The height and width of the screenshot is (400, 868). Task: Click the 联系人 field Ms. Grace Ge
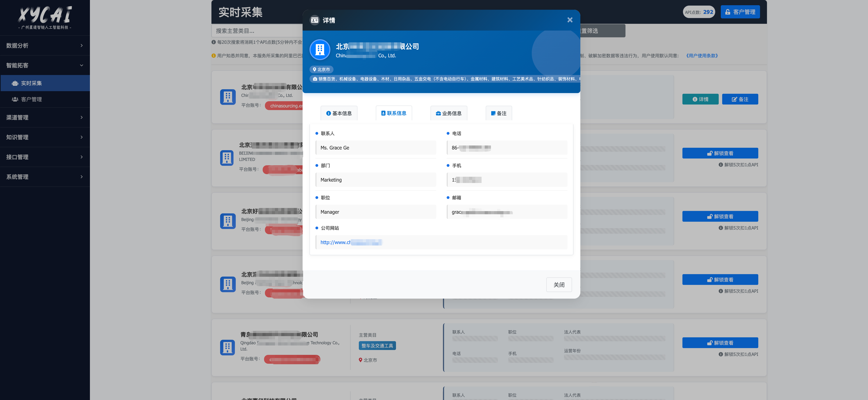coord(376,148)
